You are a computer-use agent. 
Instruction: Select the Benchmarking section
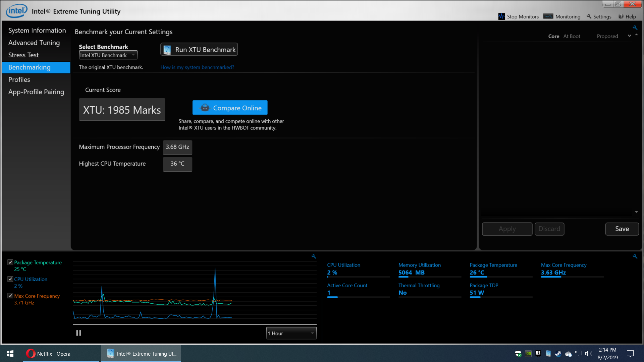point(36,67)
